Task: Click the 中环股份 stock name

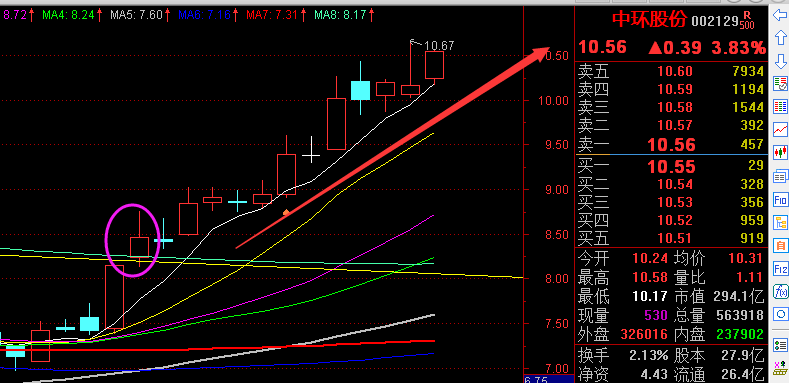Action: pos(649,20)
